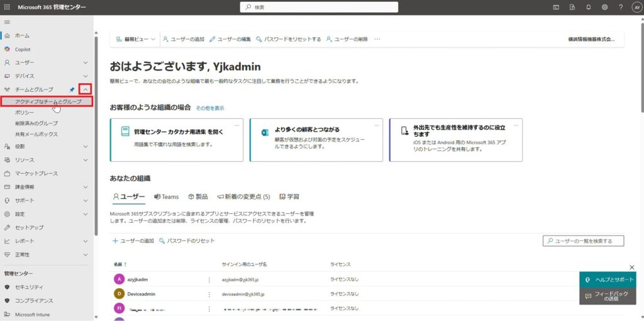Expand the ユーザー sidebar section
Image resolution: width=644 pixels, height=321 pixels.
pyautogui.click(x=86, y=62)
